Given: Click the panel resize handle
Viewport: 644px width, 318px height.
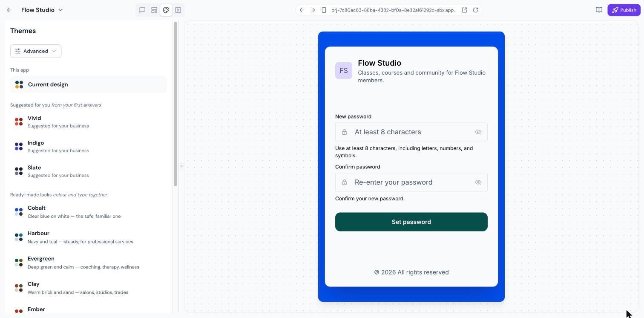Looking at the screenshot, I should tap(181, 167).
